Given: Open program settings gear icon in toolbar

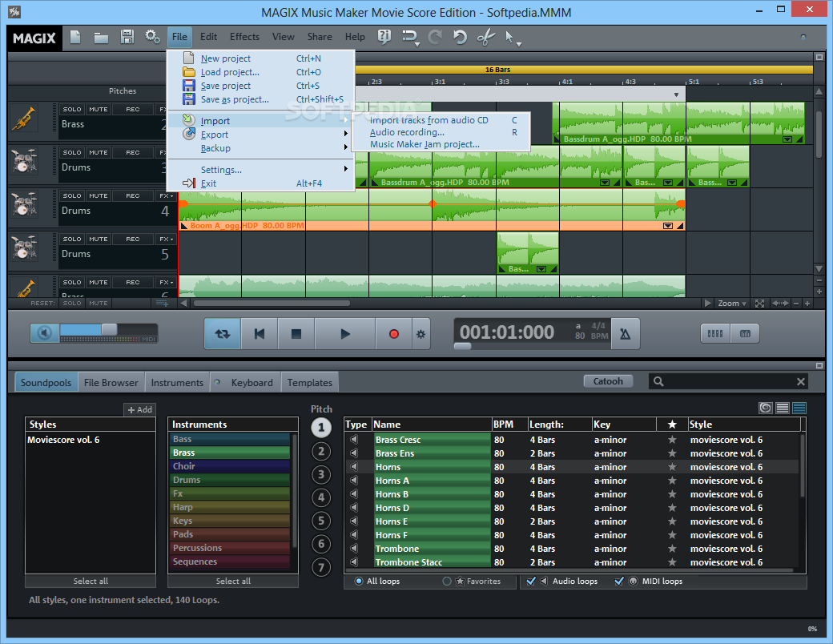Looking at the screenshot, I should (x=153, y=37).
